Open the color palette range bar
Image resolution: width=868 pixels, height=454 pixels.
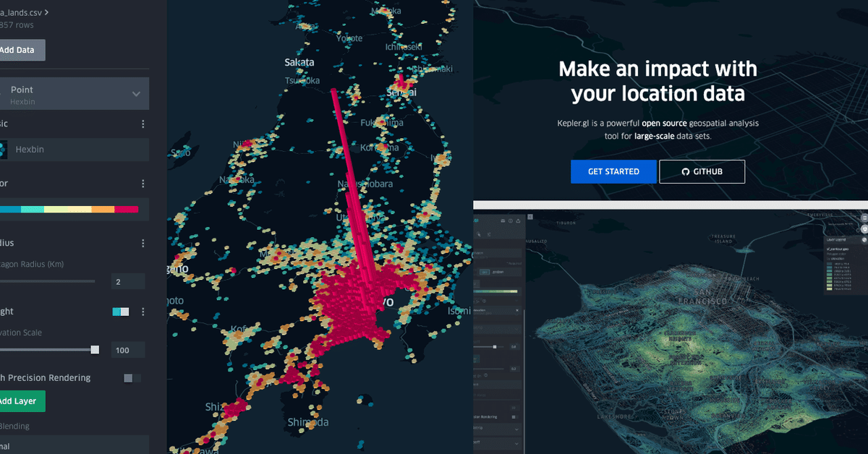coord(69,209)
